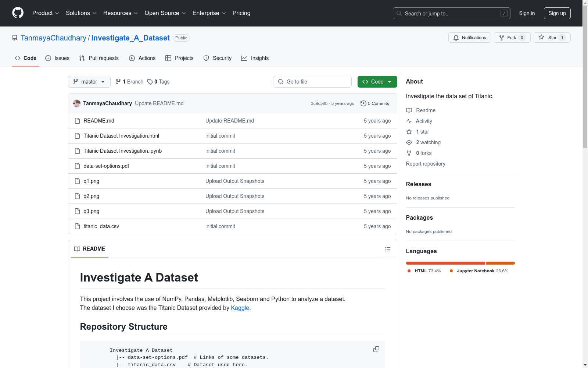Copy the repository structure code block
The image size is (588, 368).
click(376, 349)
